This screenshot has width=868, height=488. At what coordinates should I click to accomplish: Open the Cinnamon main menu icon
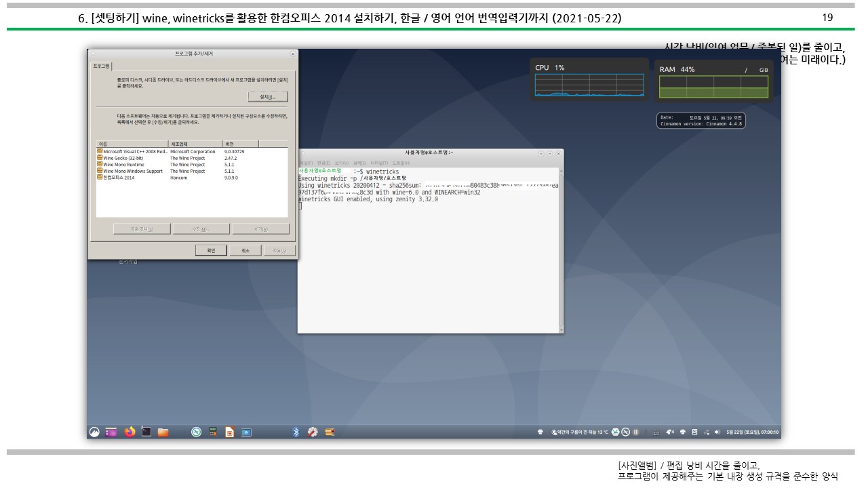[95, 432]
